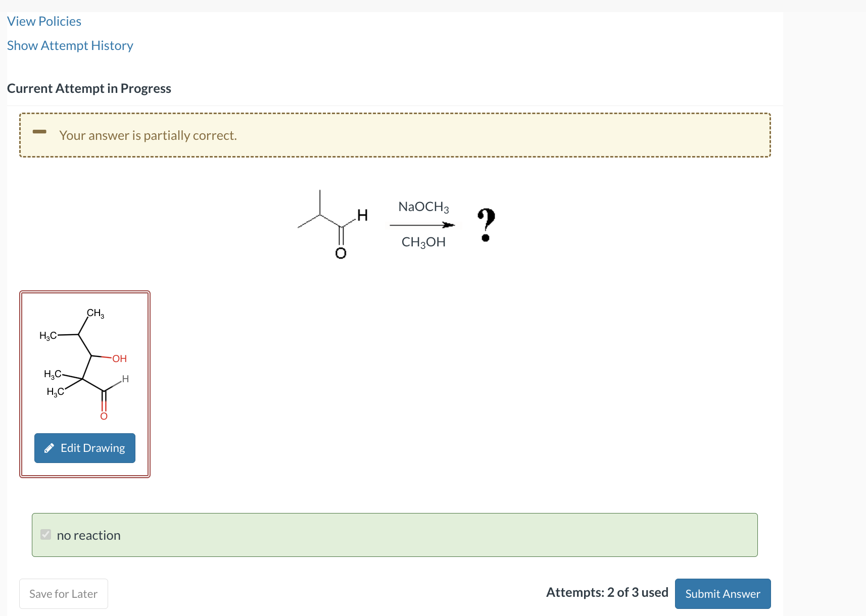866x616 pixels.
Task: Click the checkmark icon beside no reaction
Action: [45, 534]
